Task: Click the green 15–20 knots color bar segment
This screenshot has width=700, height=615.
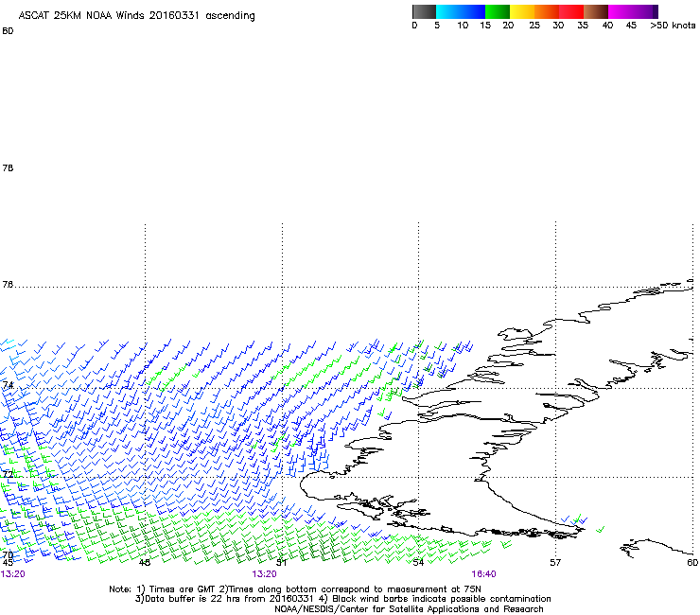Action: pos(498,11)
